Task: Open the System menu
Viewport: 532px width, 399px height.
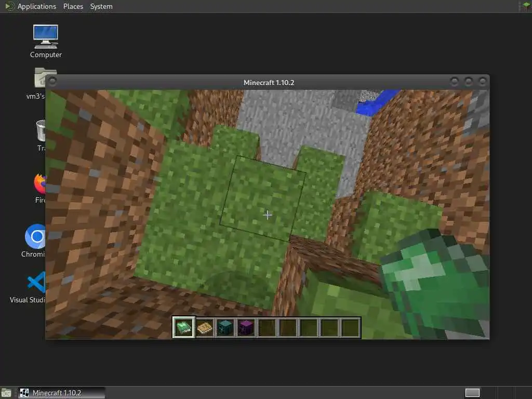Action: point(101,6)
